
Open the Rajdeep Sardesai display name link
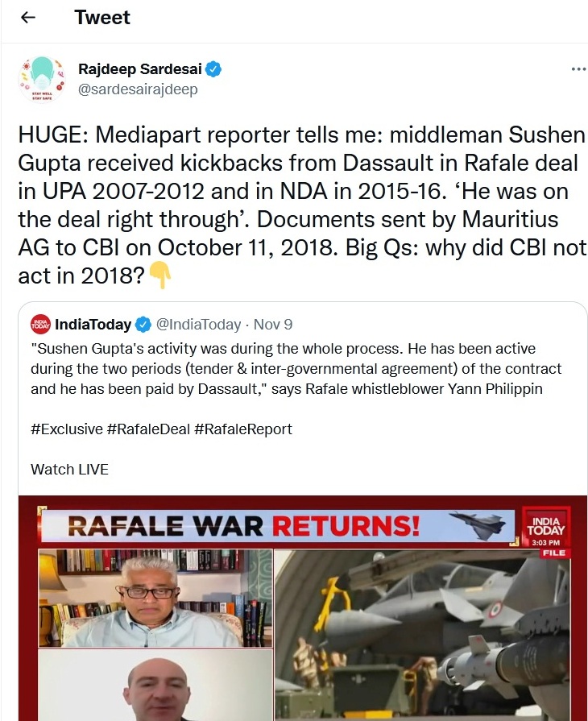tap(140, 69)
